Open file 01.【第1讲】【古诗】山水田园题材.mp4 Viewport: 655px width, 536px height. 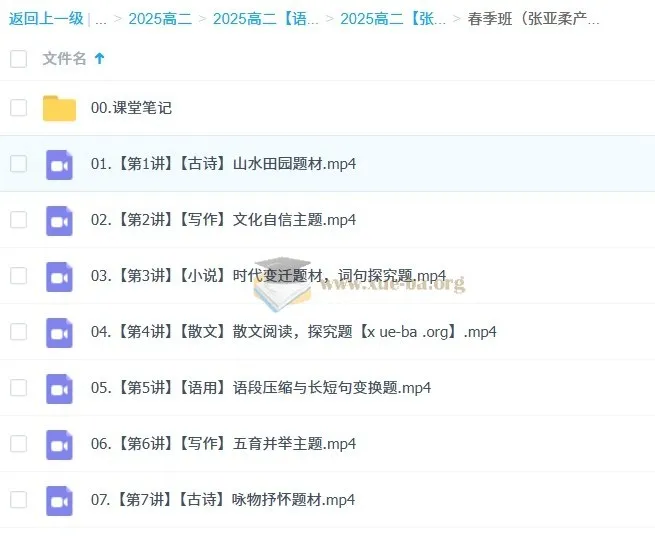223,164
